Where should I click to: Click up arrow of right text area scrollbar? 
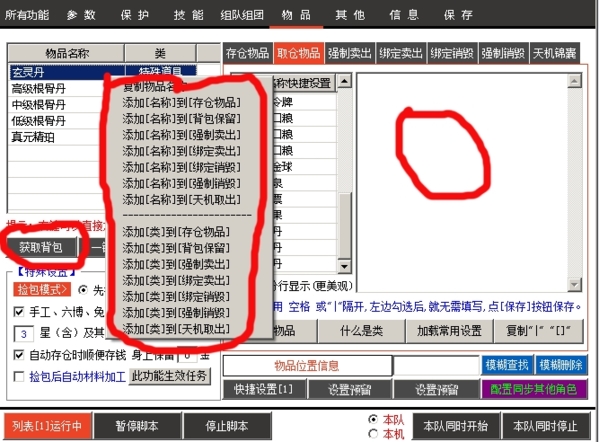click(x=575, y=81)
